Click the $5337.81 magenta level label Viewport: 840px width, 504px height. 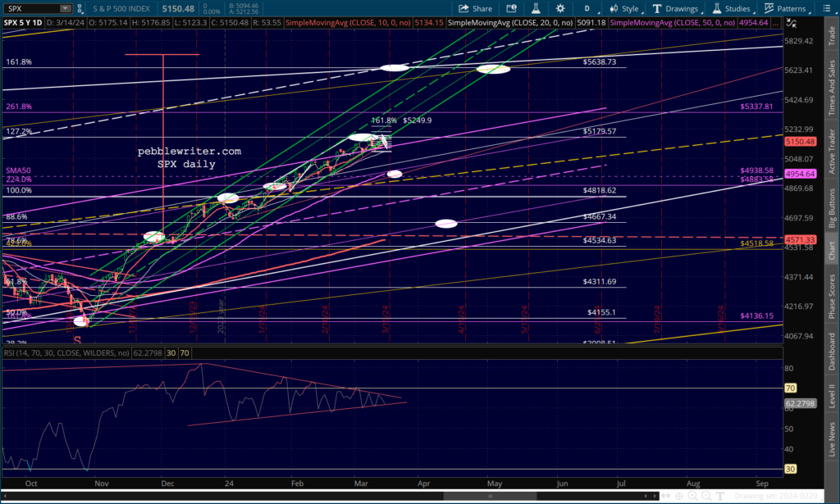tap(756, 107)
